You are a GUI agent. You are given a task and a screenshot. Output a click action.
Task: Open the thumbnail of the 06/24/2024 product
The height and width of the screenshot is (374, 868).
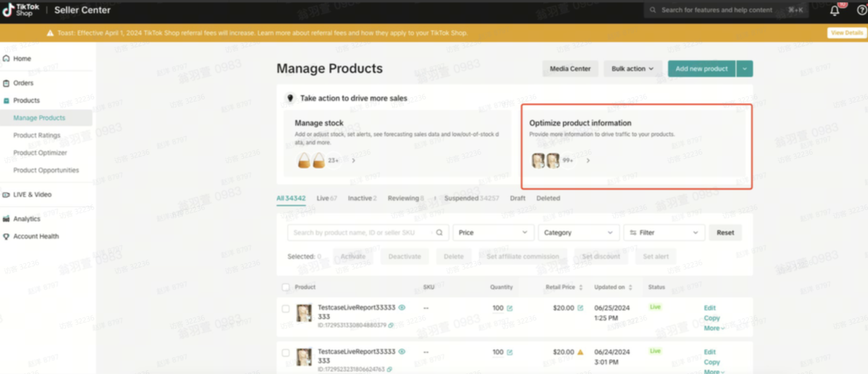tap(304, 357)
